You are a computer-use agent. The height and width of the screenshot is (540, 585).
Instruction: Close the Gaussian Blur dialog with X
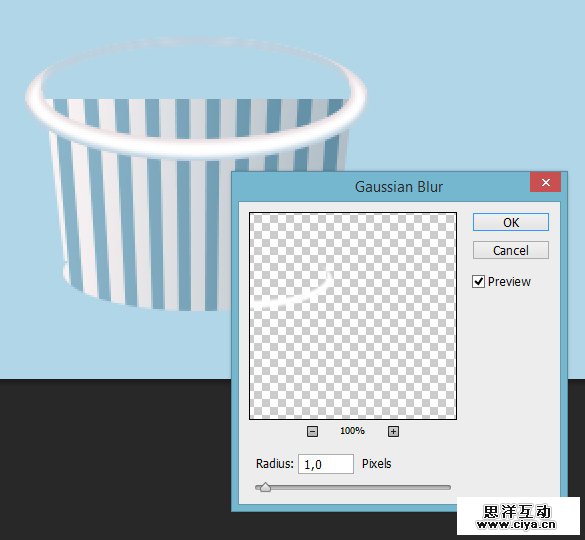click(x=545, y=182)
